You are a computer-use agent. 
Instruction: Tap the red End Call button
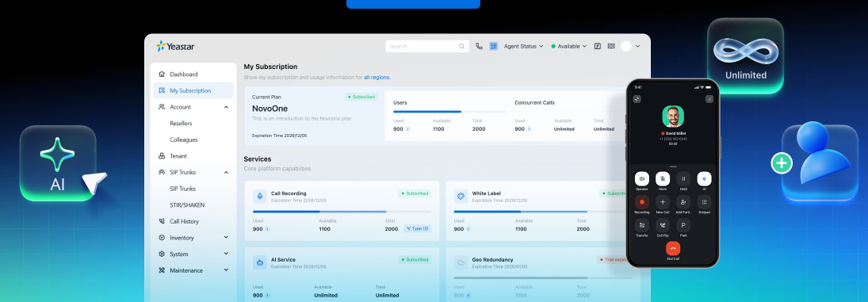673,249
